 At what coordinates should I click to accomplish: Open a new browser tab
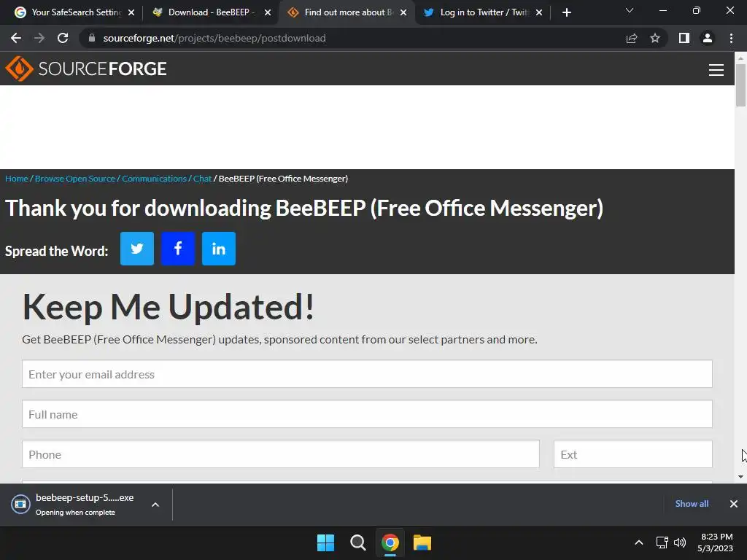coord(566,13)
